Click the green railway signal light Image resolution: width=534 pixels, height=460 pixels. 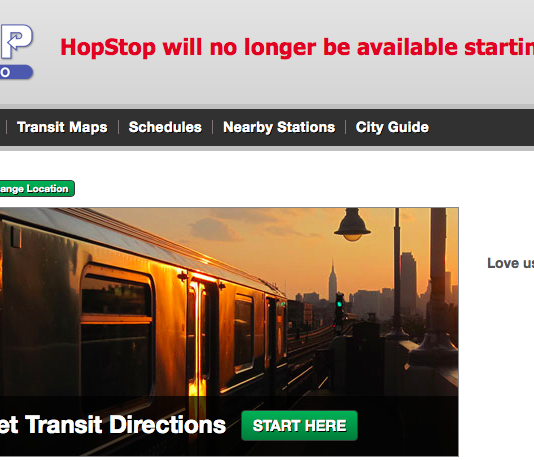coord(339,304)
